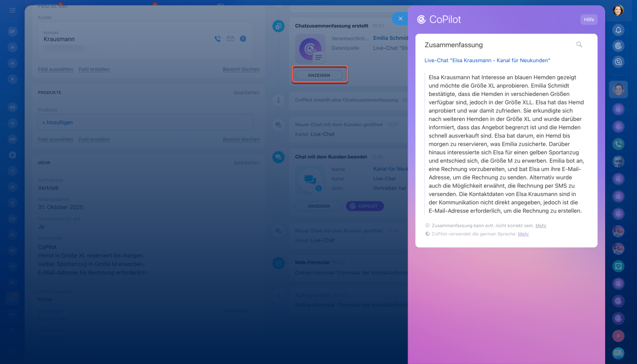Click the CoPilot comment text in Kommentar
Screen dimensions: 637x364
[93, 260]
